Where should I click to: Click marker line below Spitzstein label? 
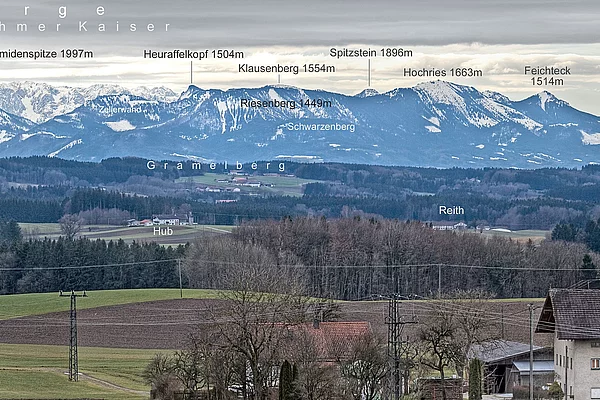pos(368,72)
